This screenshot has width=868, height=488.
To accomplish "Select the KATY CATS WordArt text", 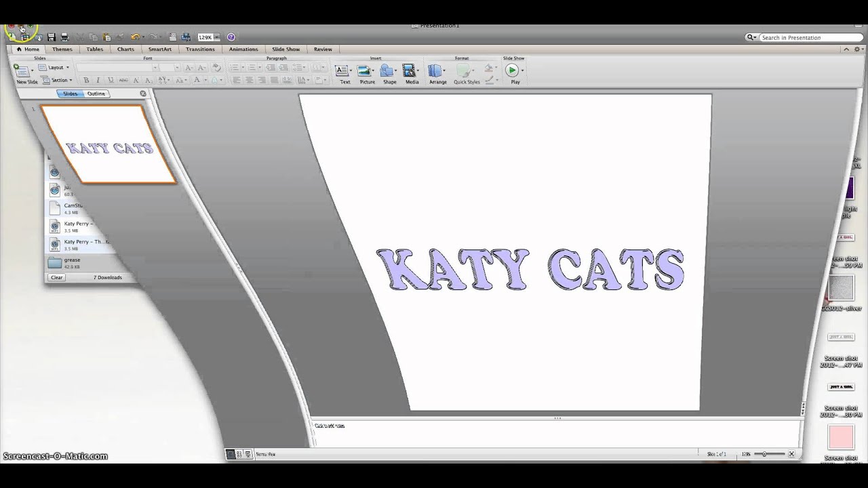I will pos(530,270).
